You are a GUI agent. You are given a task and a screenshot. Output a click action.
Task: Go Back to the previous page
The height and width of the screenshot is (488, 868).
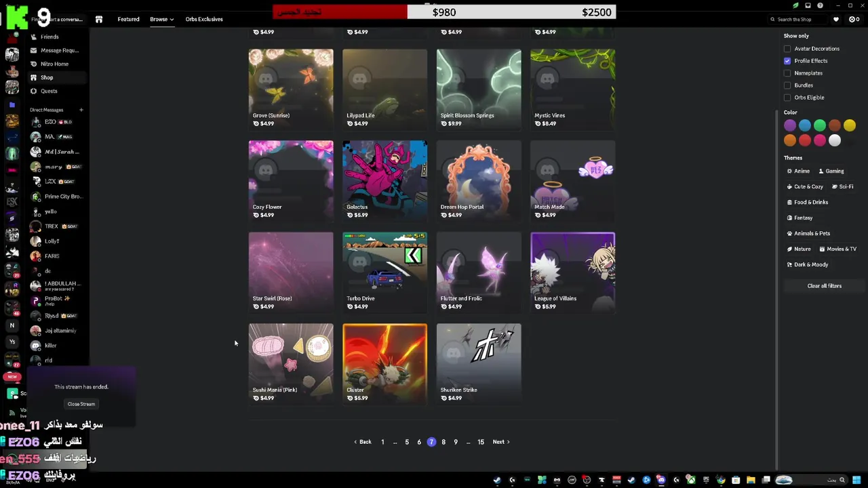(363, 442)
